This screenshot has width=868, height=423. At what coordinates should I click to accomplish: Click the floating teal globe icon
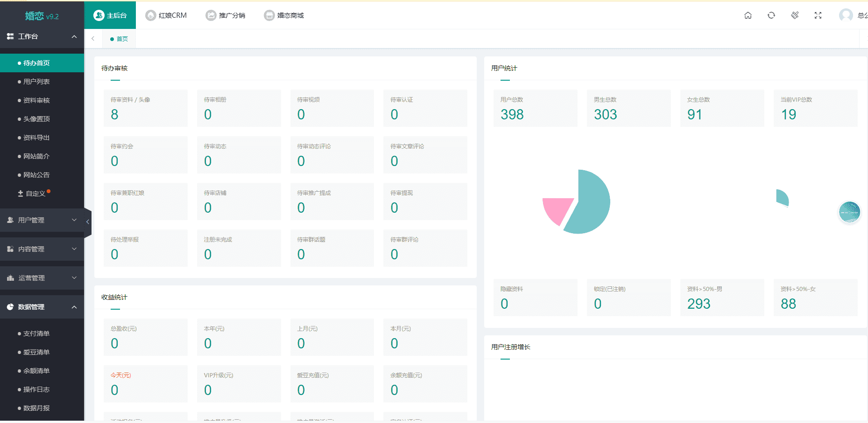coord(849,212)
